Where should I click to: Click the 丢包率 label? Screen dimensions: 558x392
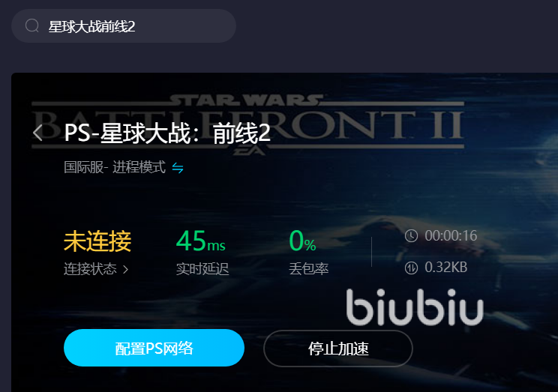308,269
